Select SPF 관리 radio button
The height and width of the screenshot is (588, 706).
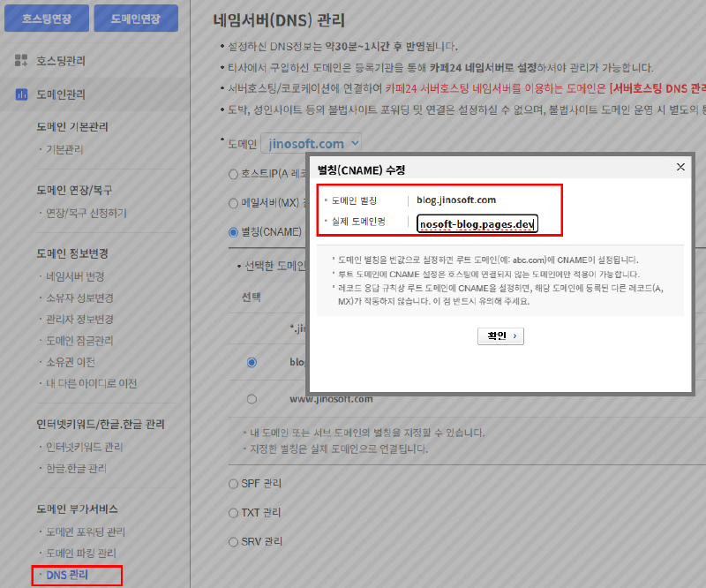233,484
